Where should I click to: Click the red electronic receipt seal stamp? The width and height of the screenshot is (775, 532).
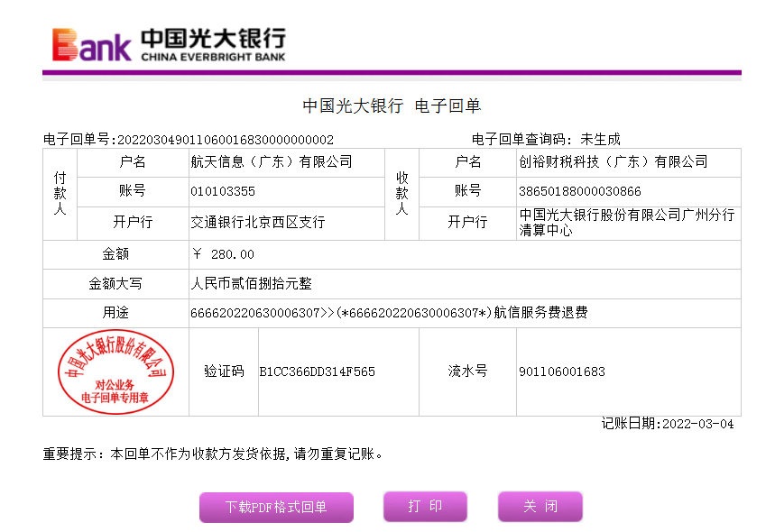tap(115, 371)
